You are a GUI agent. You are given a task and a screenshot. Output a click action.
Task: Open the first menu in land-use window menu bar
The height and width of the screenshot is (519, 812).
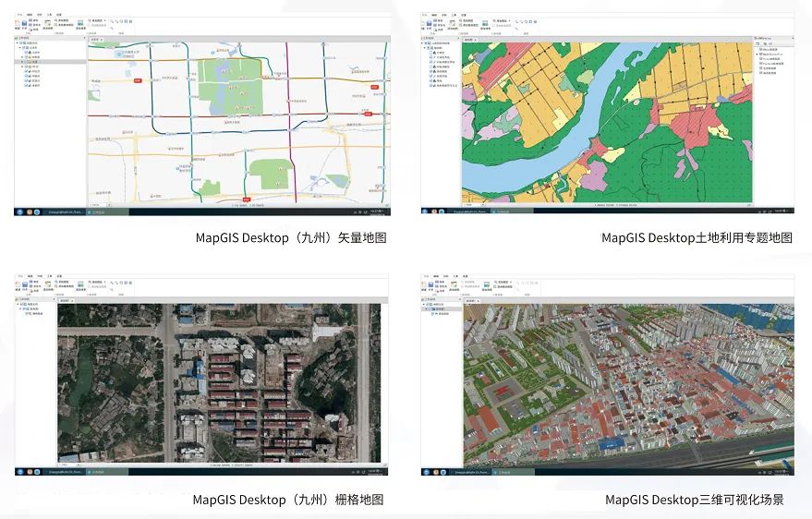[x=424, y=15]
